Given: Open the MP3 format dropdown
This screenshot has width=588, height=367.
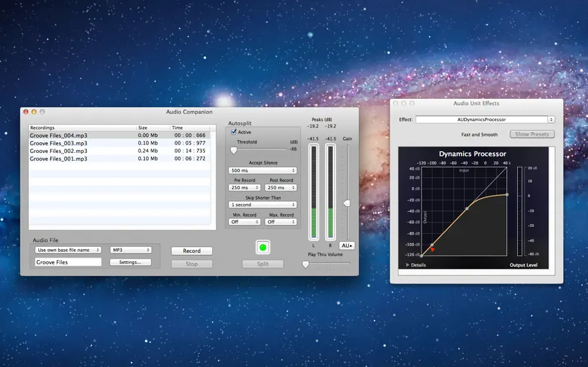Looking at the screenshot, I should coord(131,250).
